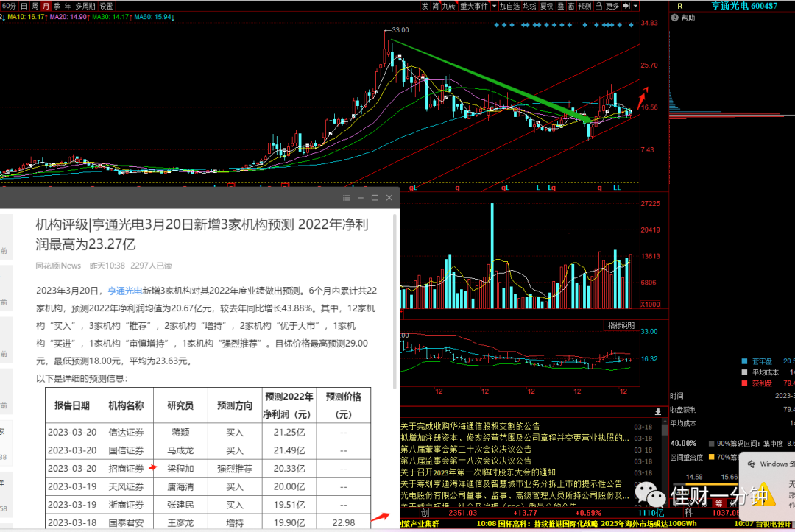Click the MA60: 15.94 label

click(154, 17)
